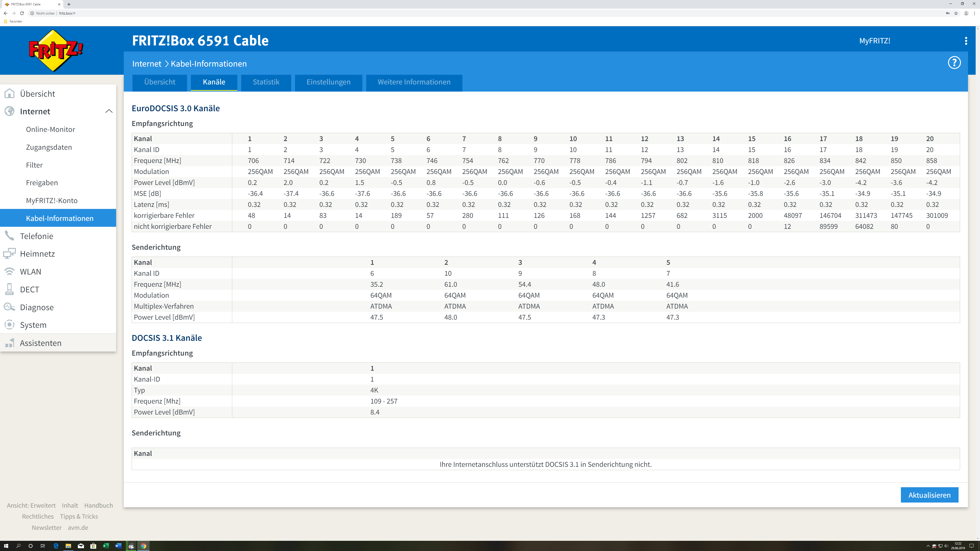Open Heimnetz section in sidebar
This screenshot has width=980, height=551.
click(37, 254)
